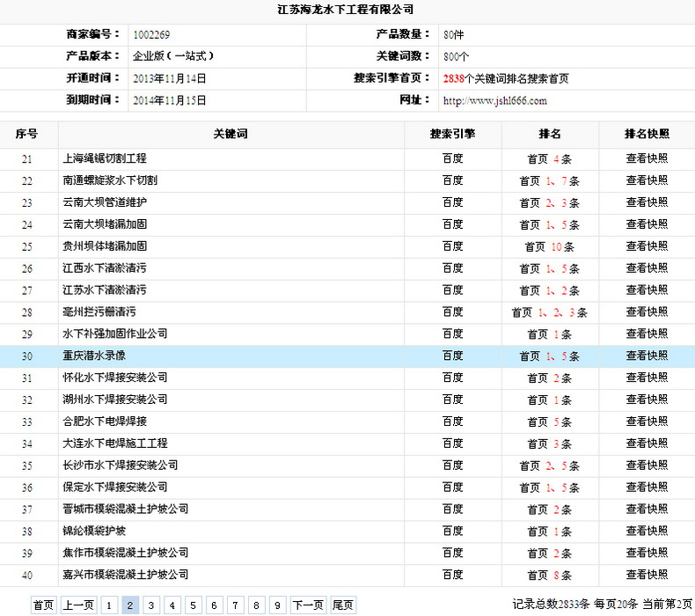The width and height of the screenshot is (695, 616).
Task: Click keyword 合肥水下电焊焊接
Action: pyautogui.click(x=105, y=422)
